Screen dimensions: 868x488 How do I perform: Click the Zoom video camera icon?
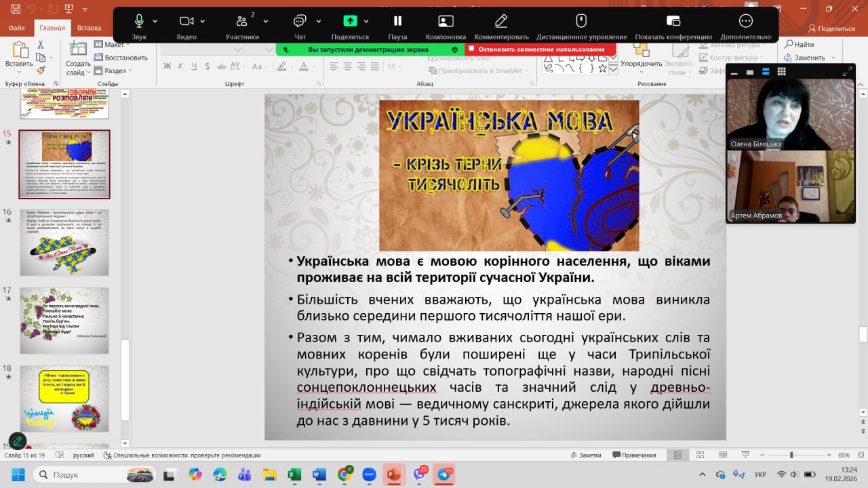pyautogui.click(x=186, y=21)
